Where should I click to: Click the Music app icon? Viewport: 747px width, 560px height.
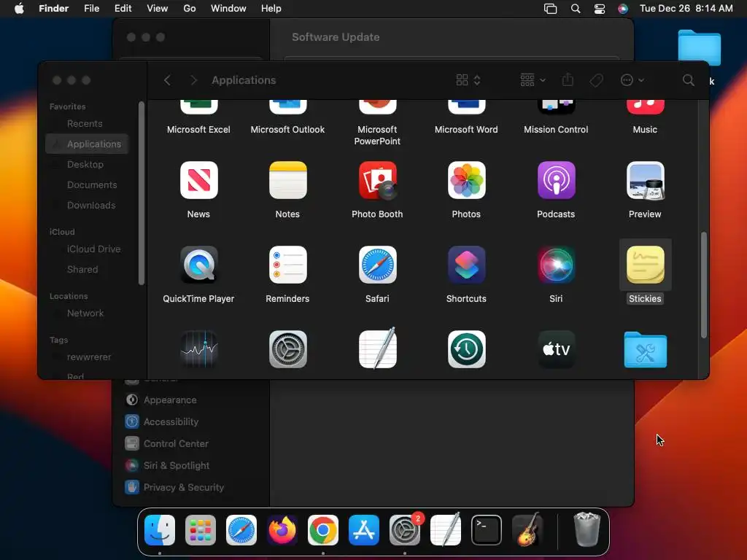point(645,106)
